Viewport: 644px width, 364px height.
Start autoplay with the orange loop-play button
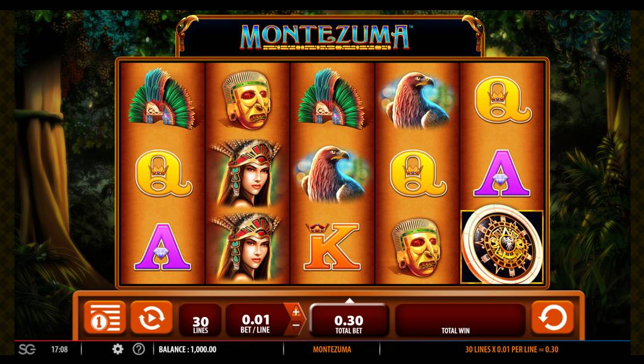[151, 317]
